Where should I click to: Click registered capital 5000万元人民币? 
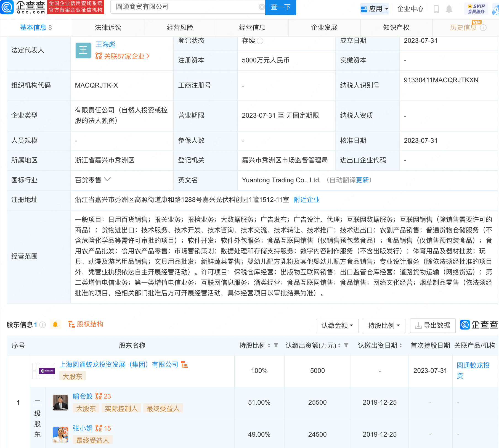tap(266, 60)
